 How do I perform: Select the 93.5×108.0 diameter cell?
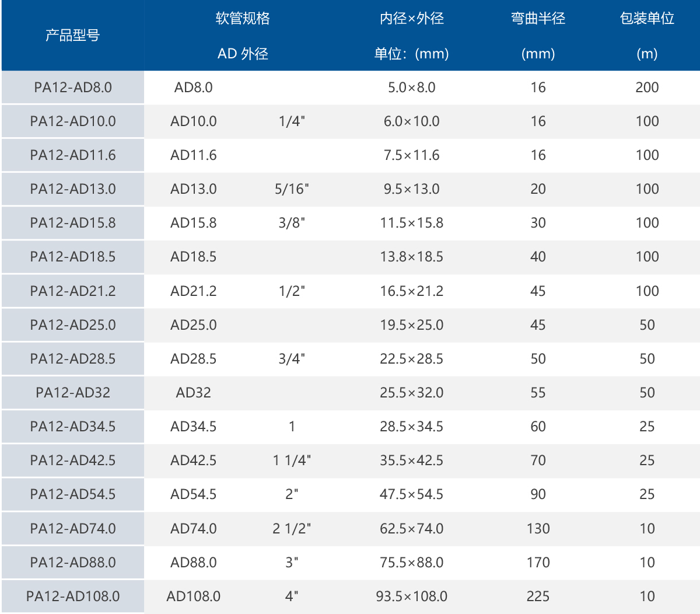pyautogui.click(x=412, y=596)
